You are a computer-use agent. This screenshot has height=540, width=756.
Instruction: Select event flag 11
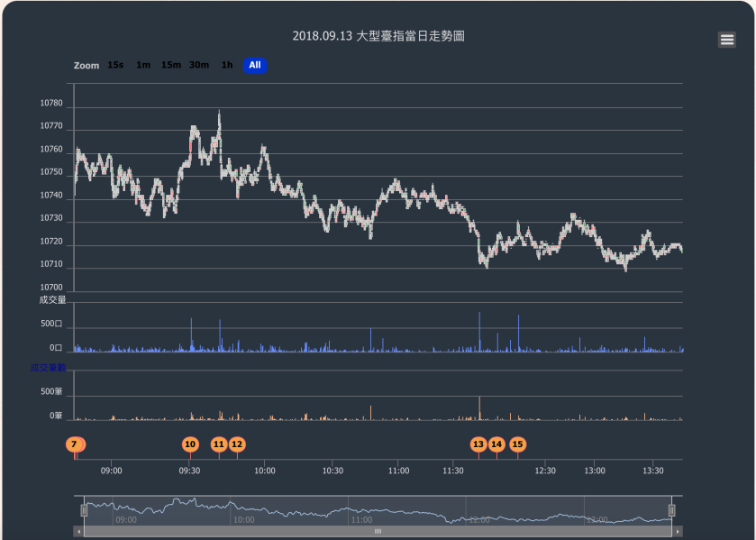tap(218, 444)
